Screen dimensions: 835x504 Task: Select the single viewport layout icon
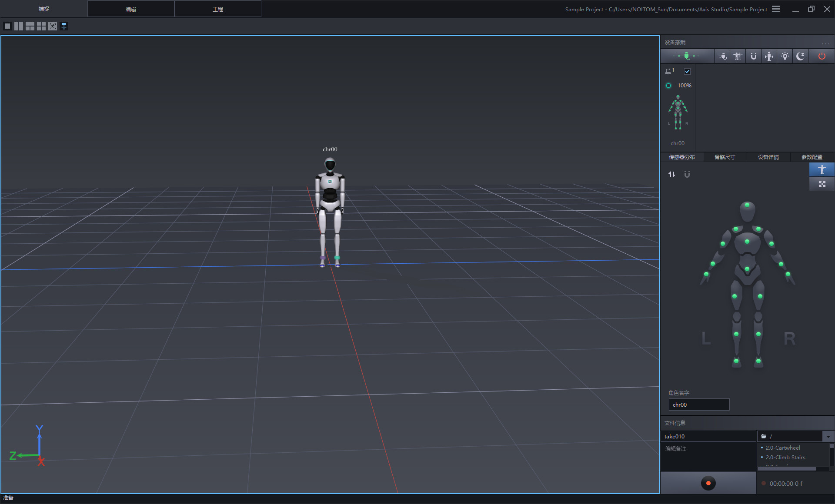7,26
